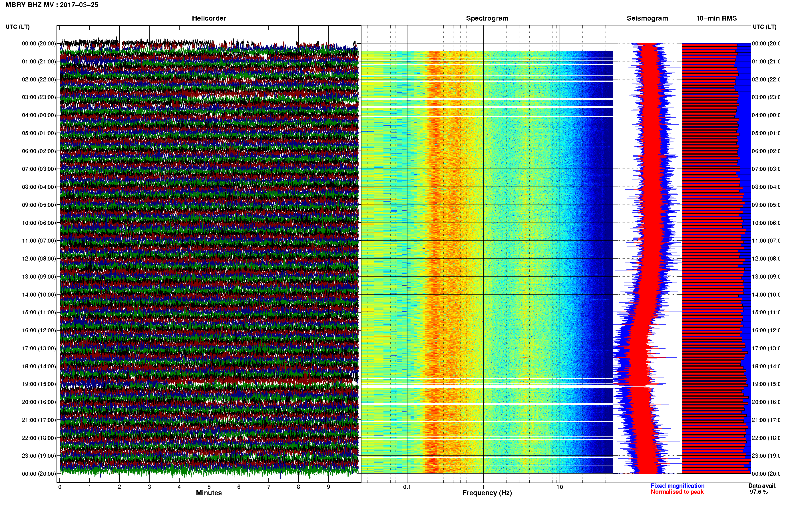The height and width of the screenshot is (508, 812).
Task: Select the 'Spectrogram' panel heading
Action: click(x=487, y=18)
